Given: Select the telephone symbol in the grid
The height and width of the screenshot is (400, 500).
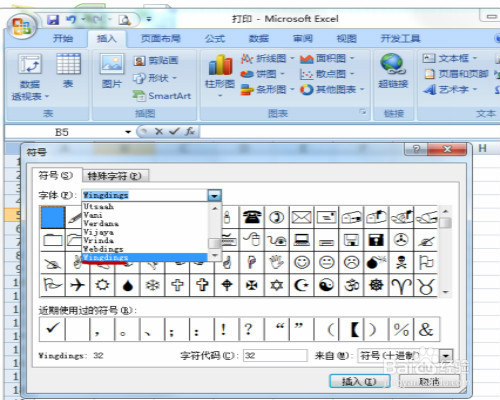Looking at the screenshot, I should 252,217.
